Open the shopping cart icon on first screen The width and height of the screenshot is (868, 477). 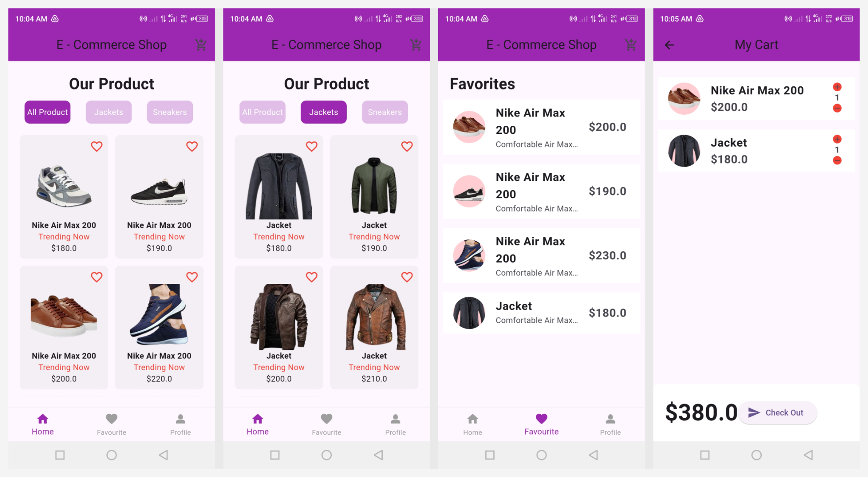(x=200, y=44)
